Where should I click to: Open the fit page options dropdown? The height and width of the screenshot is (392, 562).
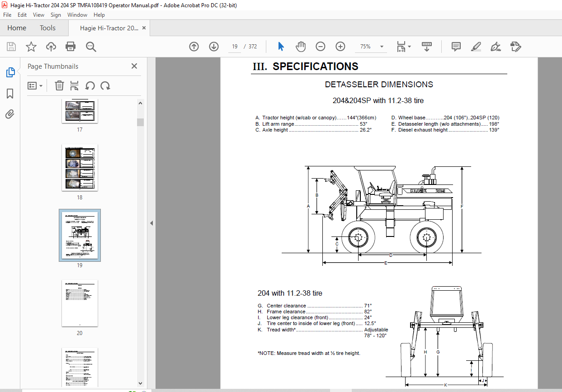403,47
